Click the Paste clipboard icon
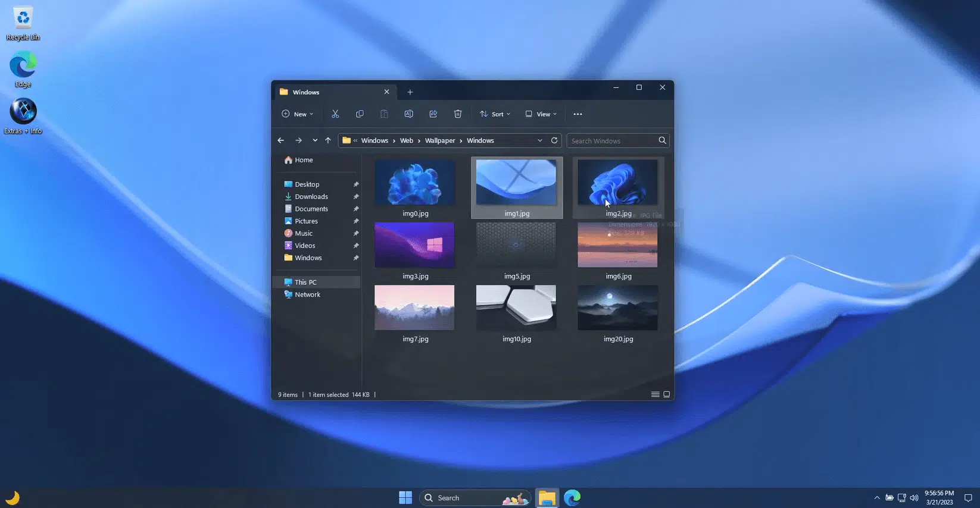Image resolution: width=980 pixels, height=508 pixels. [x=384, y=114]
